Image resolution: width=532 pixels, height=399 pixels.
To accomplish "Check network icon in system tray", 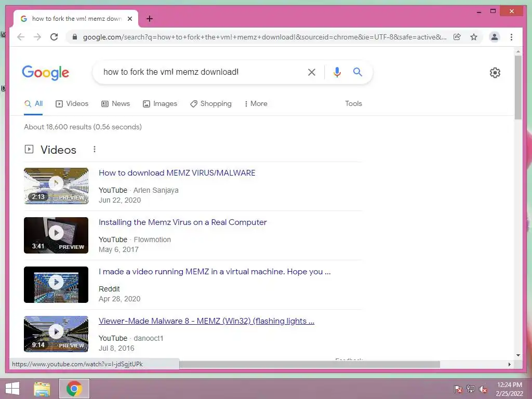I will (471, 389).
